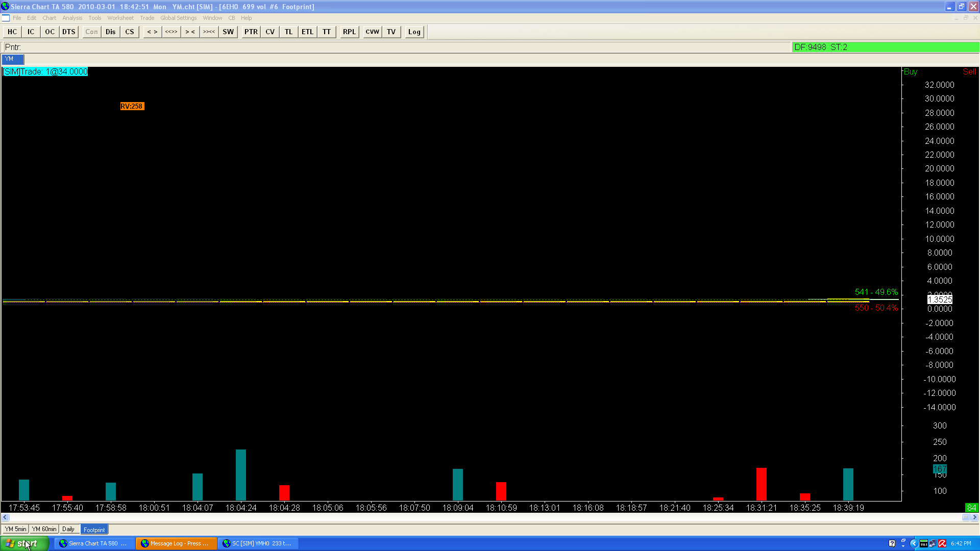Click the Buy label above price scale
Screen dimensions: 980x551
coord(911,72)
